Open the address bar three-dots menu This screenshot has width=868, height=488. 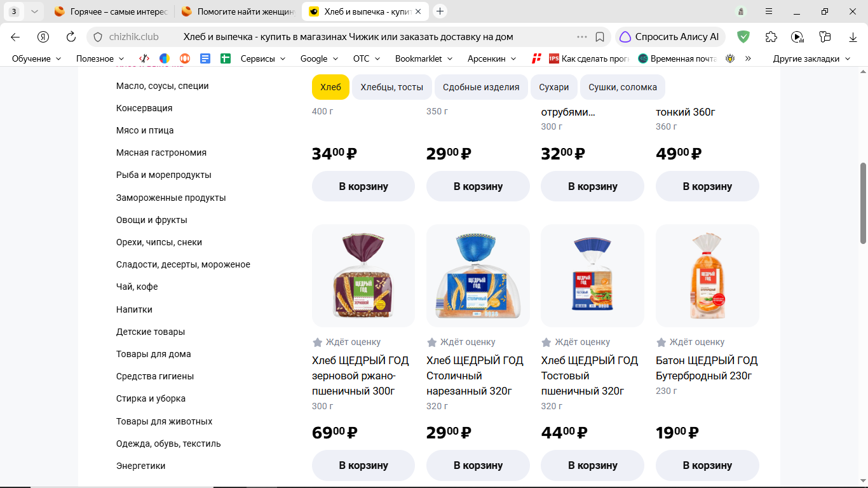(582, 37)
